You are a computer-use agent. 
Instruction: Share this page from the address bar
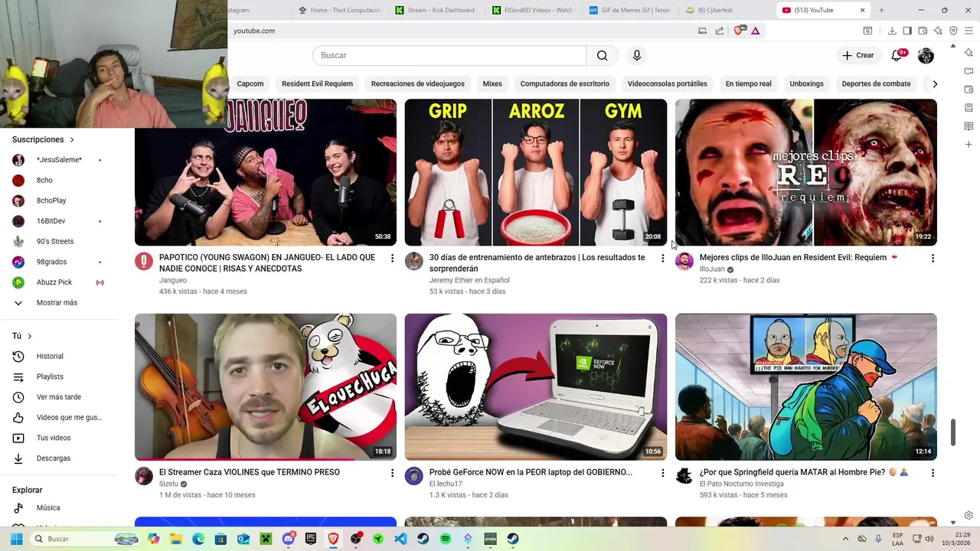(x=720, y=31)
